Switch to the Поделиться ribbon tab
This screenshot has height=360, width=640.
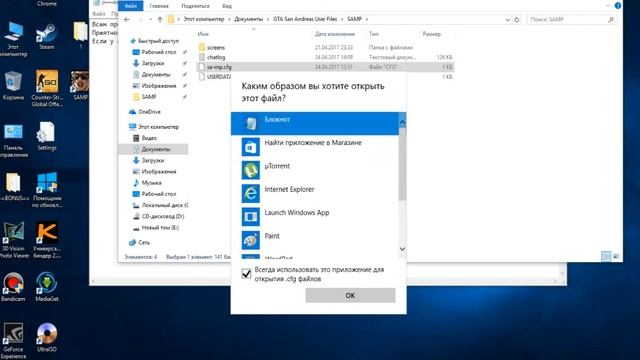point(195,6)
